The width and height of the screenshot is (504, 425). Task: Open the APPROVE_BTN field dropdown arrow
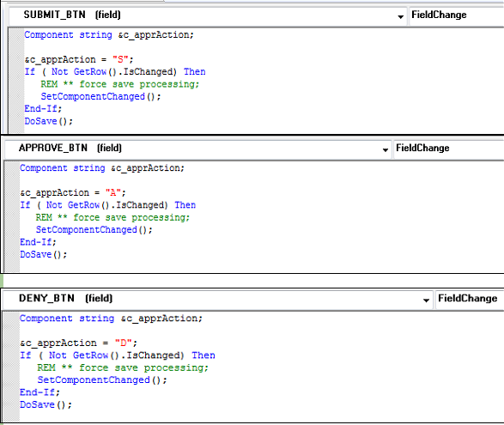tap(385, 149)
